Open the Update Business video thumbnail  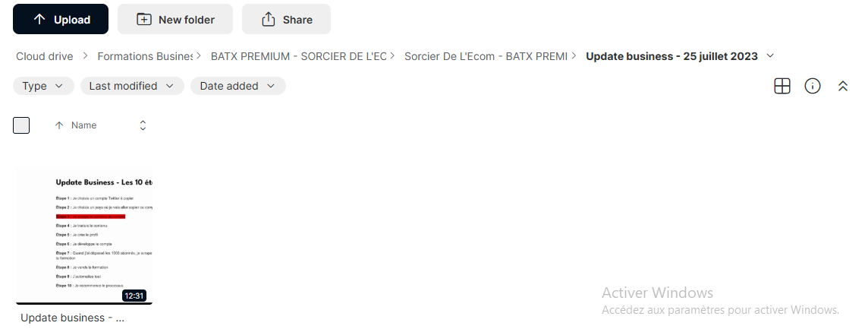click(84, 236)
